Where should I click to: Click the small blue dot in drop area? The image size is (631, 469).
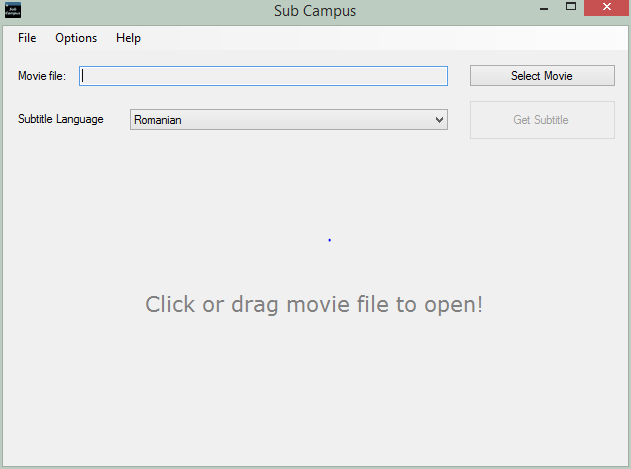point(329,240)
